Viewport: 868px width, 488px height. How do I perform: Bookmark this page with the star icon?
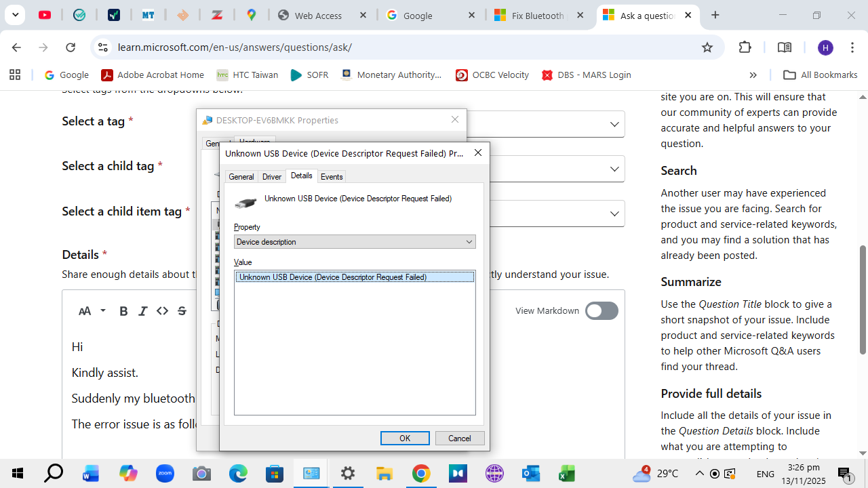coord(707,47)
